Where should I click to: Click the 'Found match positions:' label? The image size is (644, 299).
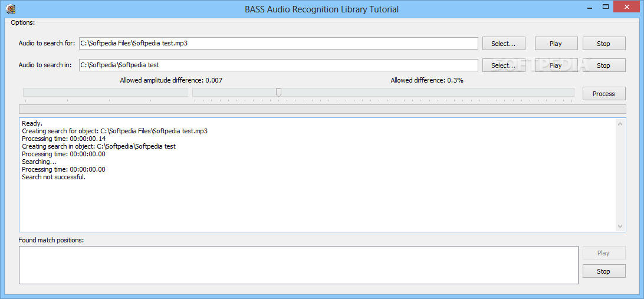(51, 239)
